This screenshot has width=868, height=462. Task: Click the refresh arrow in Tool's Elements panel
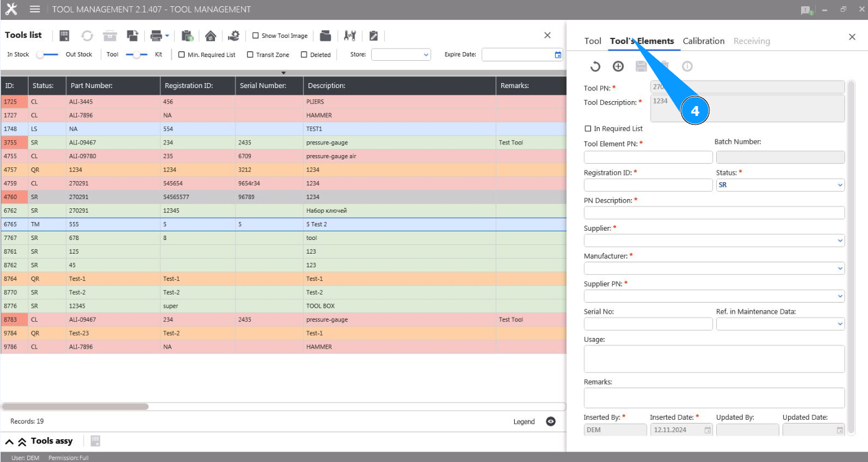pyautogui.click(x=595, y=66)
